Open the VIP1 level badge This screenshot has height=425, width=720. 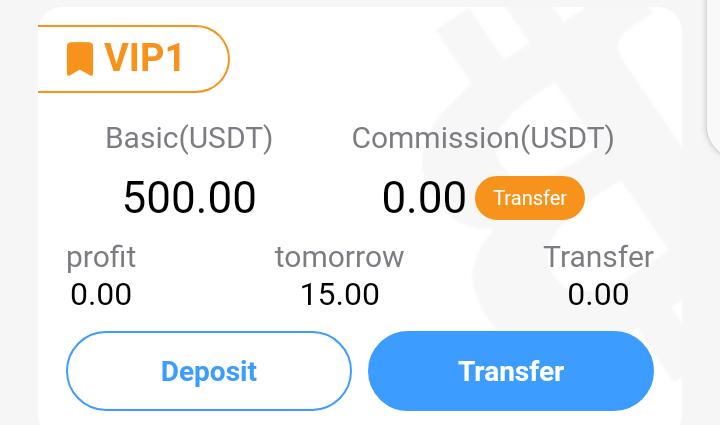tap(133, 59)
